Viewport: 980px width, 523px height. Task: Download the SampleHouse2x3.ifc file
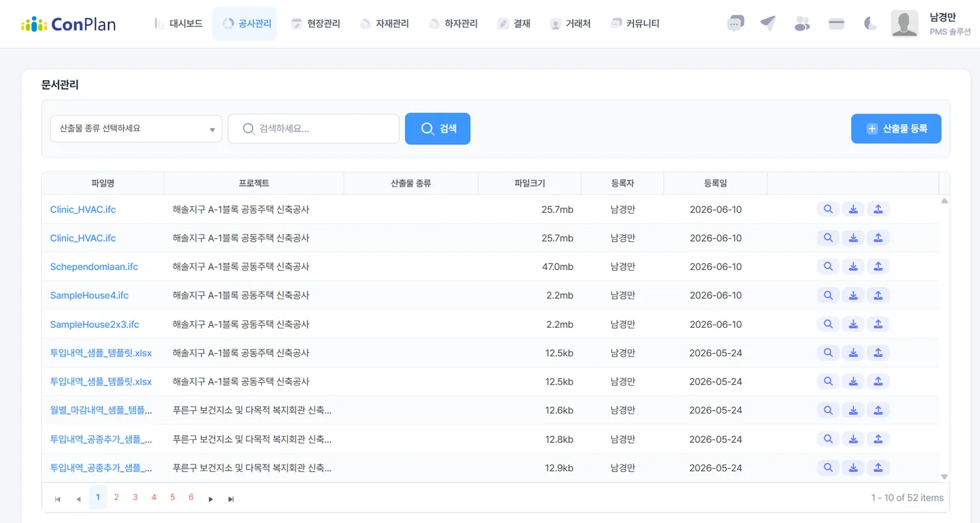pos(853,324)
